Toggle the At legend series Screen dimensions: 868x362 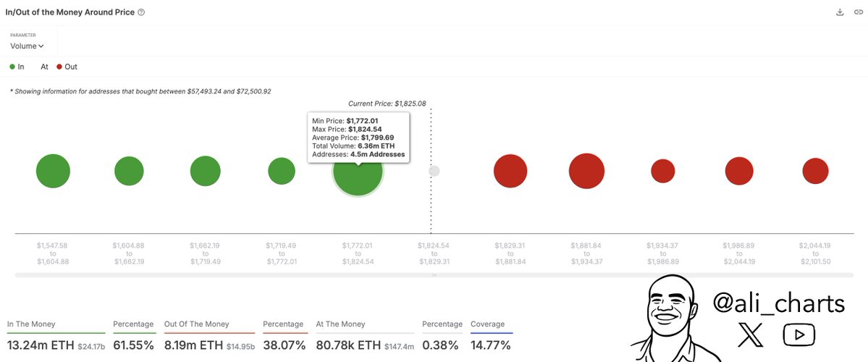[44, 67]
